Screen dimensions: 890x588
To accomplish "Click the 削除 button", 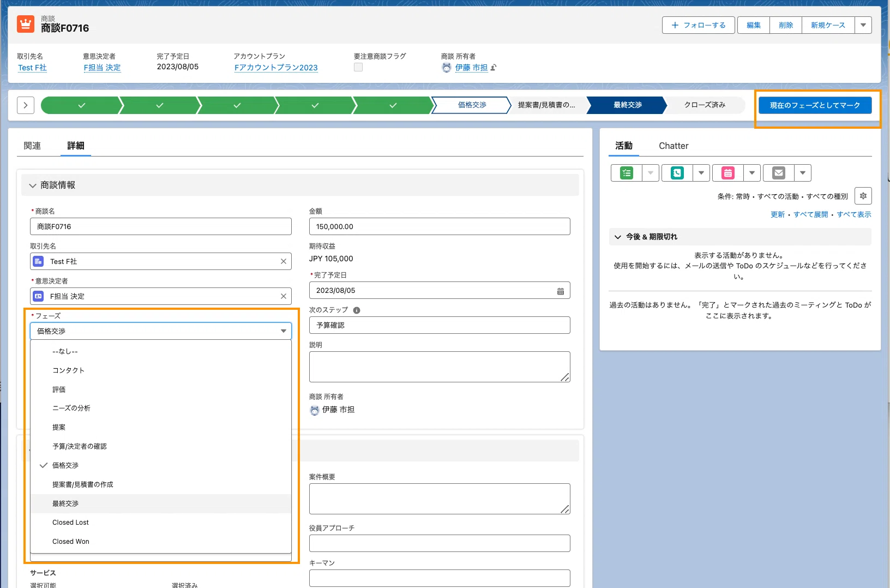I will pyautogui.click(x=786, y=25).
